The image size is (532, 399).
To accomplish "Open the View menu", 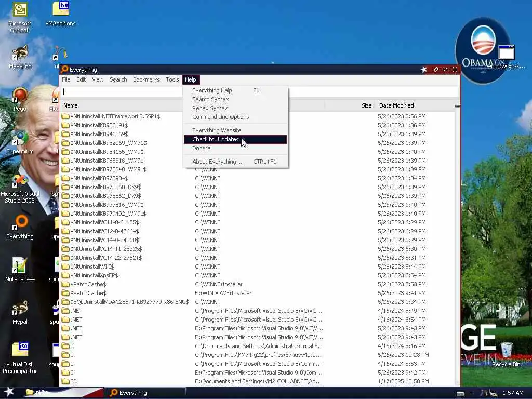I will pos(98,79).
